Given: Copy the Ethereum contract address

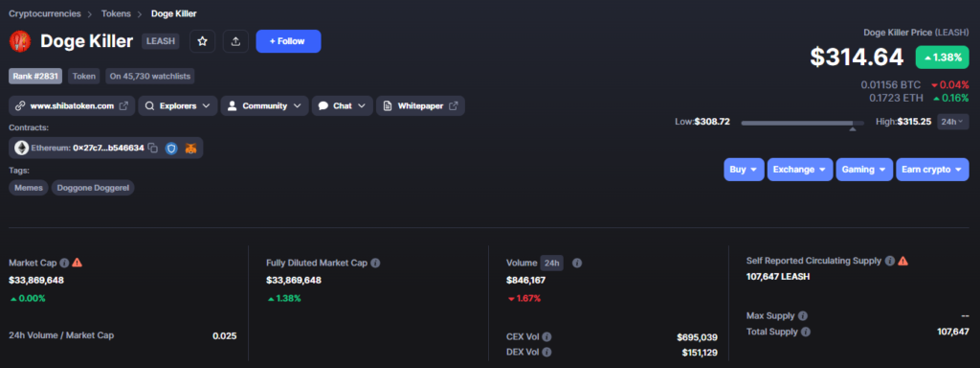Looking at the screenshot, I should [153, 149].
